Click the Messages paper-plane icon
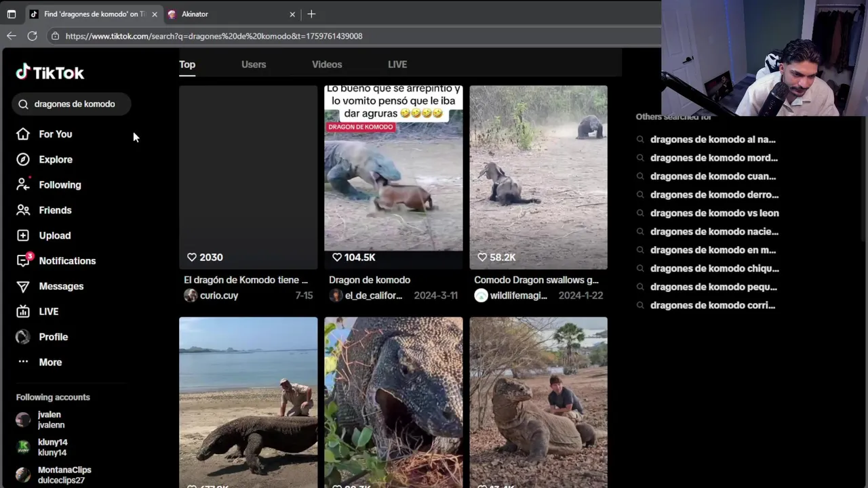 [x=23, y=286]
